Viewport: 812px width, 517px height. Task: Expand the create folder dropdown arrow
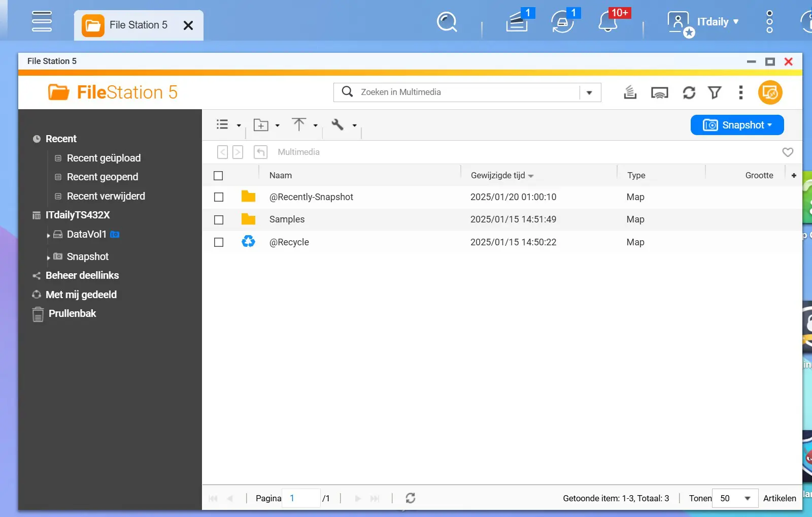click(x=277, y=125)
